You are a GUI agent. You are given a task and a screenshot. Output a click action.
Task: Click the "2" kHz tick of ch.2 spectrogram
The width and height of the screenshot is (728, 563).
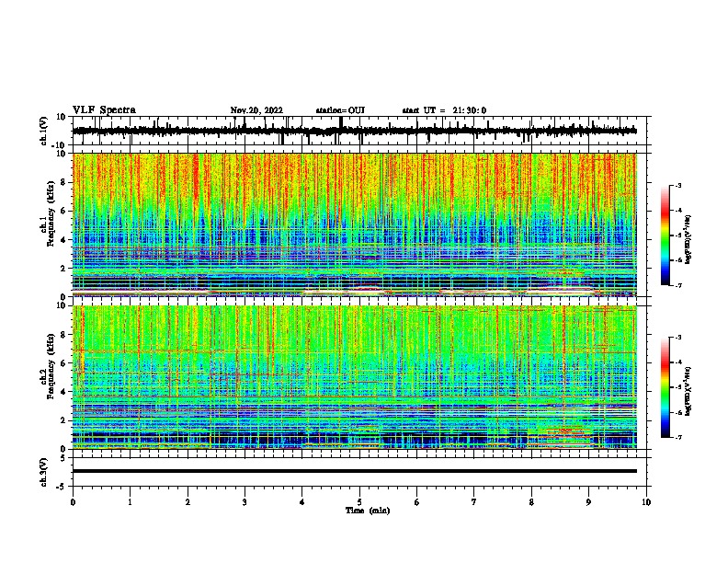[x=63, y=420]
